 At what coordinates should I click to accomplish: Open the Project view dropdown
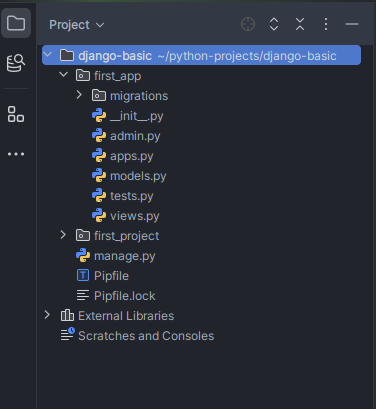pyautogui.click(x=77, y=25)
